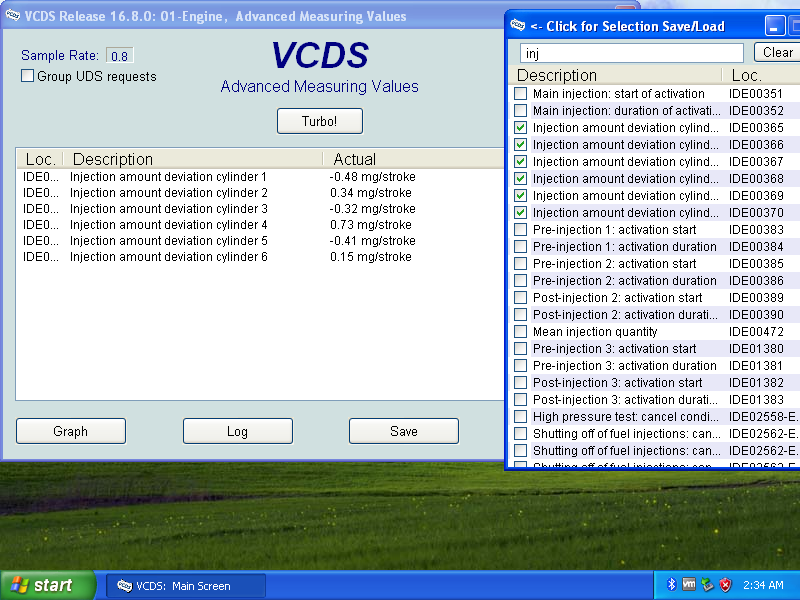Click the '<- Click for Selection Save/Load' title text

(x=628, y=26)
